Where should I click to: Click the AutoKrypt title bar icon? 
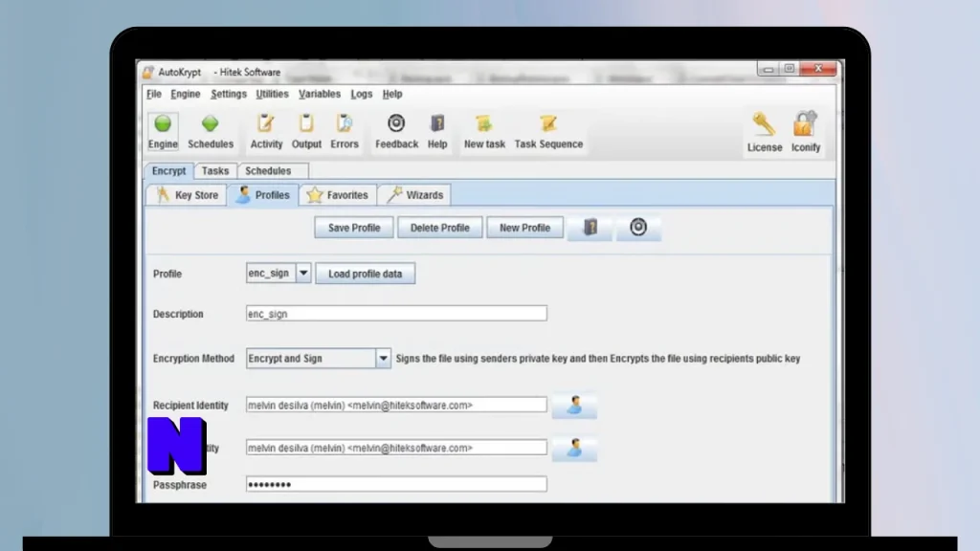pyautogui.click(x=148, y=73)
